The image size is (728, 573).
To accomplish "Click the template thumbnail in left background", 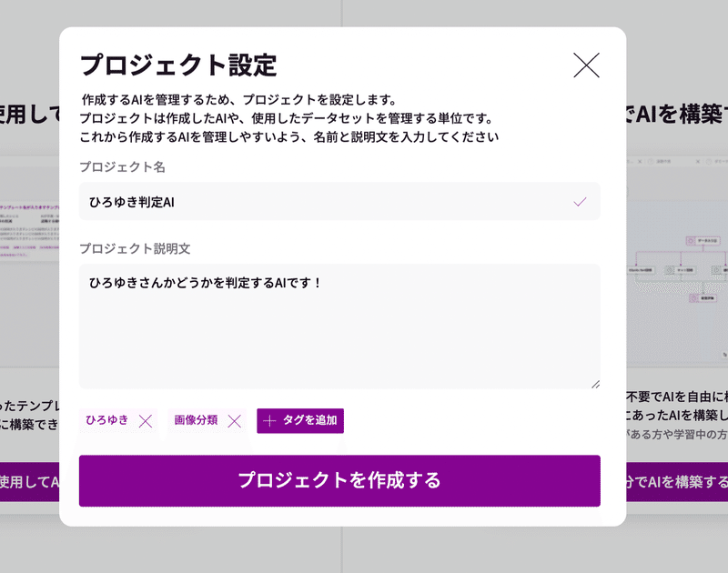I will 30,261.
